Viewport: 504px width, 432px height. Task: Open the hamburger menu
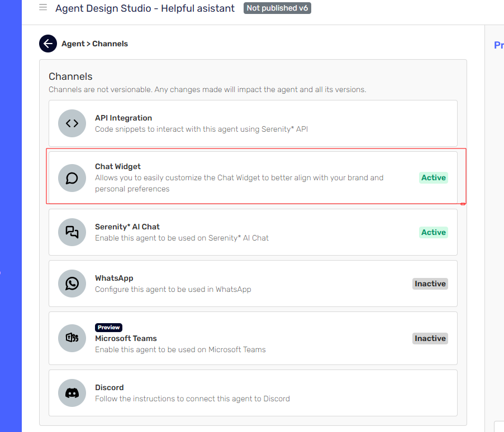click(42, 8)
